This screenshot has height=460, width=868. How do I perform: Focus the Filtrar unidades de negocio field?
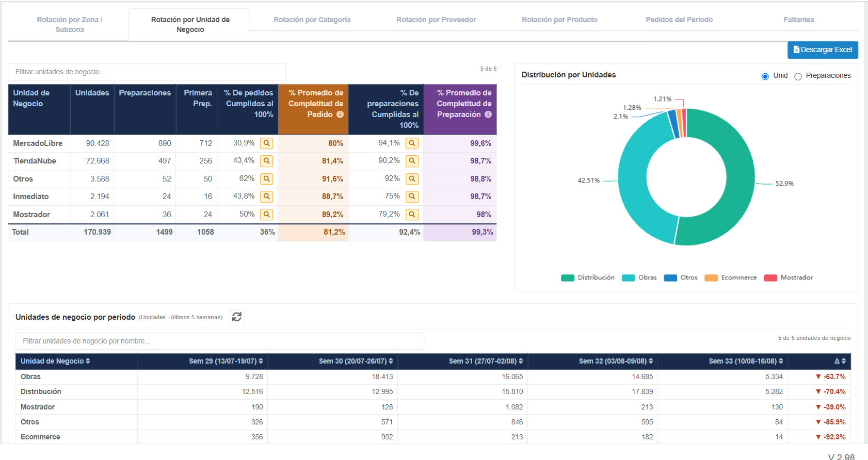point(147,72)
